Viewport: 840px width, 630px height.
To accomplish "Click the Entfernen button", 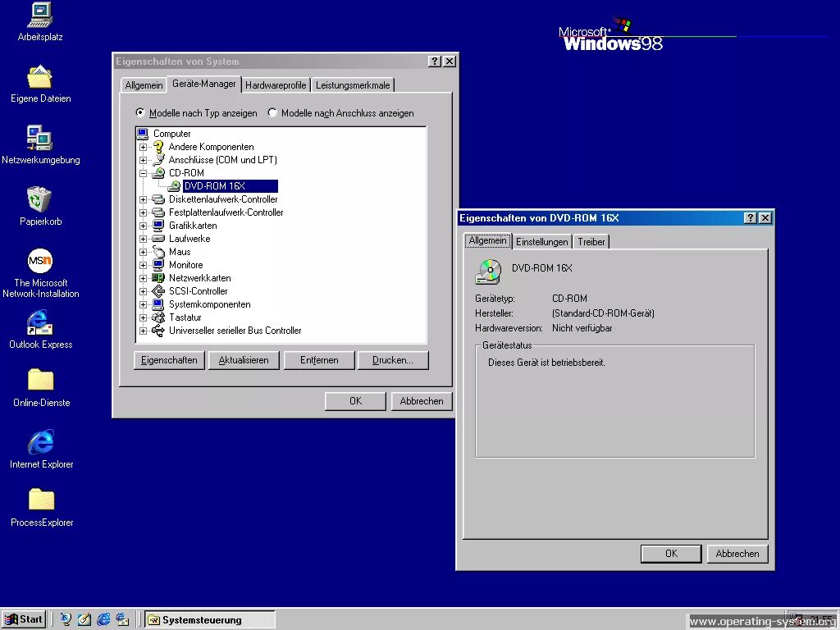I will [x=319, y=360].
